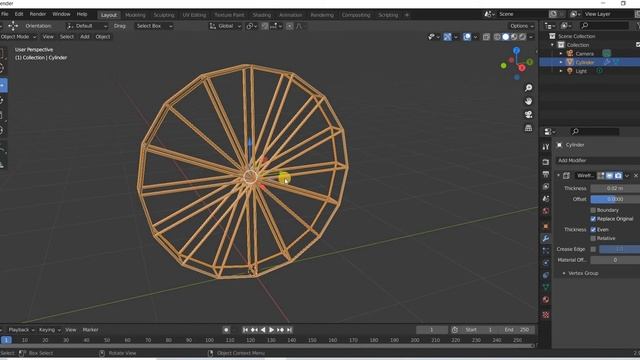This screenshot has height=360, width=640.
Task: Open the Object Constraints properties tab
Action: coord(546,275)
